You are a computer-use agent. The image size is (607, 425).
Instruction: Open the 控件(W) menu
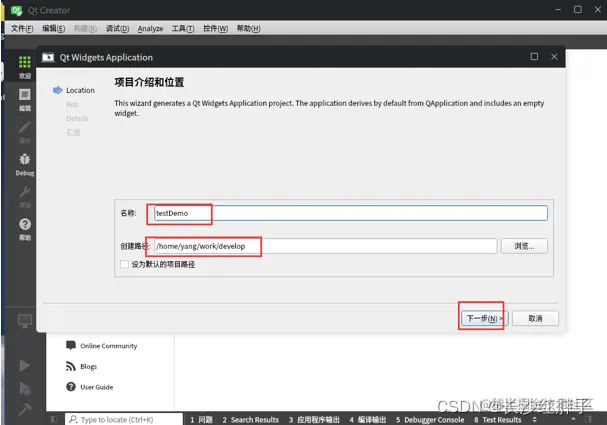pyautogui.click(x=215, y=29)
